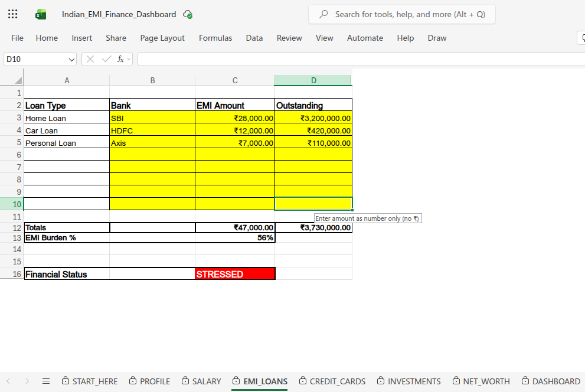The height and width of the screenshot is (392, 585).
Task: Click the workbook name Indian_EMI_Finance_Dashboard
Action: (x=119, y=15)
